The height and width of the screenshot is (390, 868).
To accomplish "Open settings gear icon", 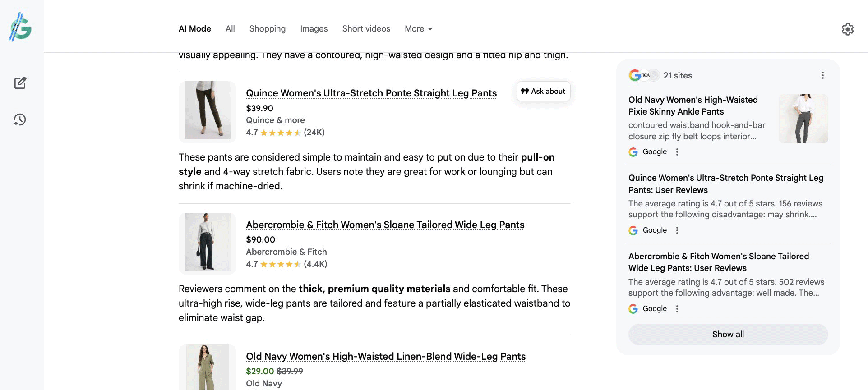I will pyautogui.click(x=848, y=29).
